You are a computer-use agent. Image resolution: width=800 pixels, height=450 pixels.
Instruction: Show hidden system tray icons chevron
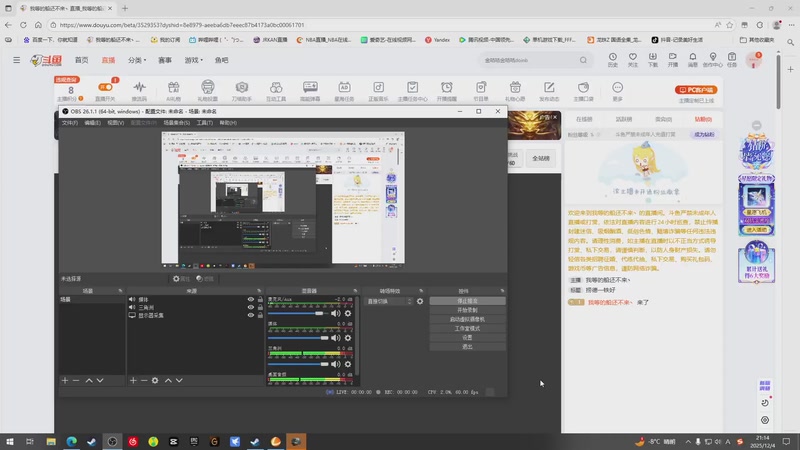[x=688, y=442]
